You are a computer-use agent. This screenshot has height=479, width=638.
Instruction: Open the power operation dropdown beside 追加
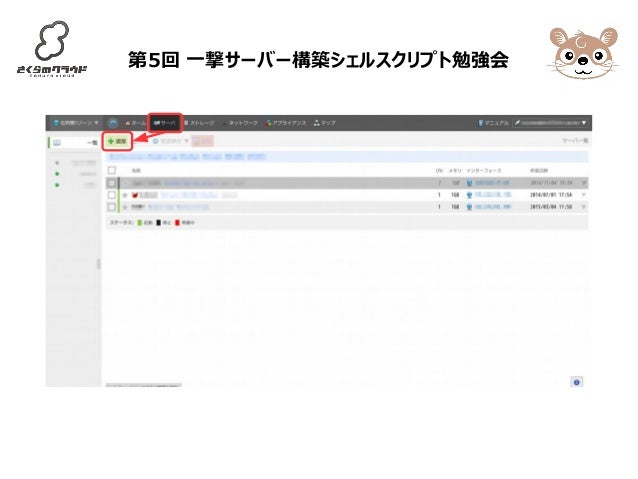pos(171,141)
